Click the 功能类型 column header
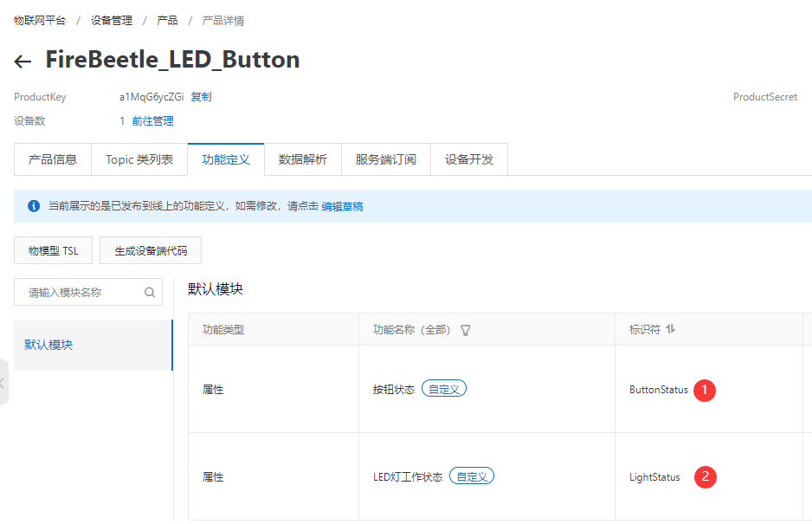Screen dimensions: 812x524 223,330
